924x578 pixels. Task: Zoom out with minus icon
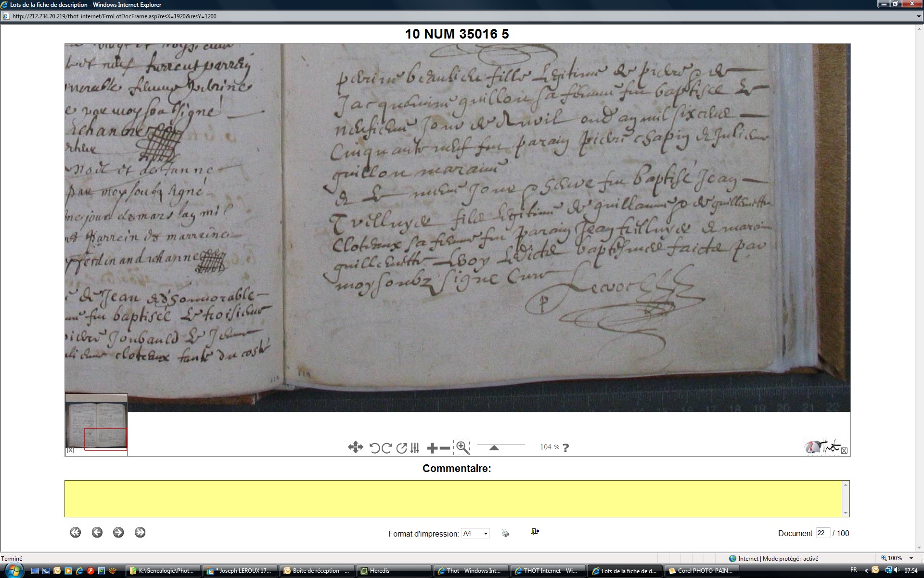(445, 448)
